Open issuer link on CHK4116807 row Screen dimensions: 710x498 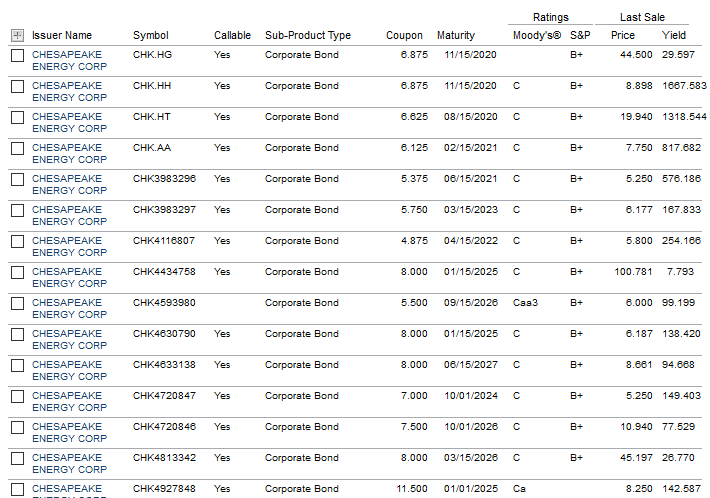(69, 247)
